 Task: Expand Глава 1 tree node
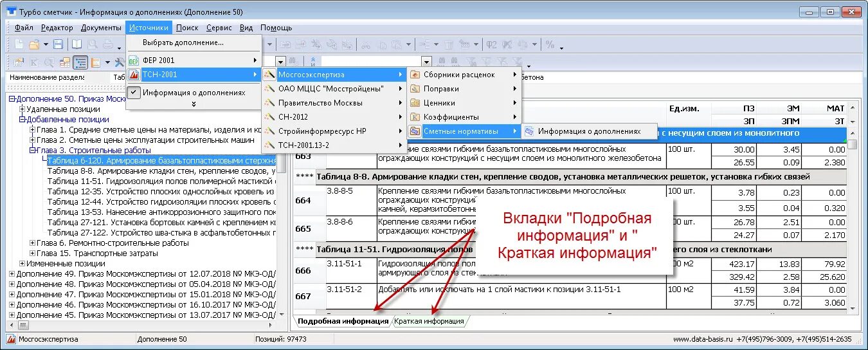coord(32,130)
